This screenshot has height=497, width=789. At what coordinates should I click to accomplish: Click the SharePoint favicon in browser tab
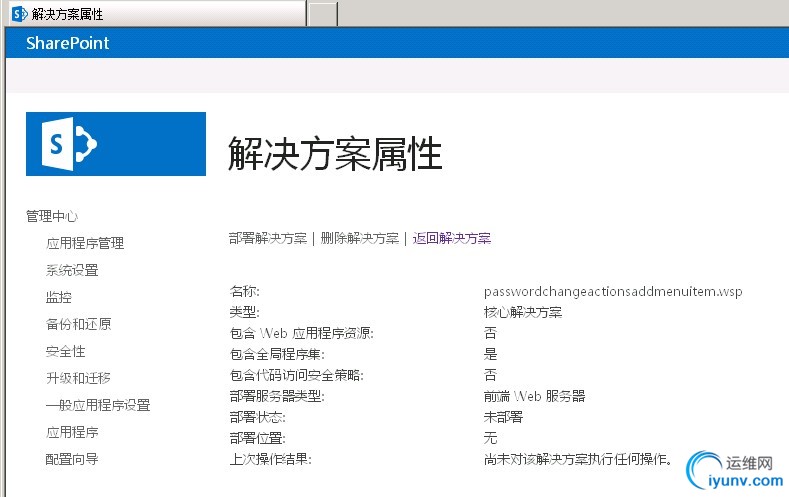[x=19, y=14]
